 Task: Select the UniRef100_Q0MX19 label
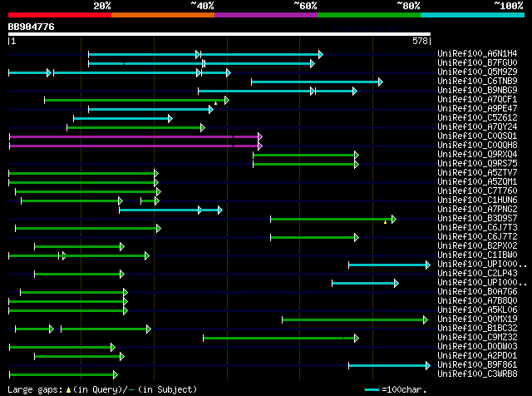pos(477,319)
